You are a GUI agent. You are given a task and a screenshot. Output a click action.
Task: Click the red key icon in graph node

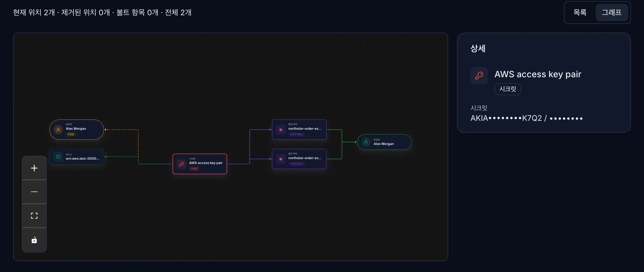click(182, 164)
